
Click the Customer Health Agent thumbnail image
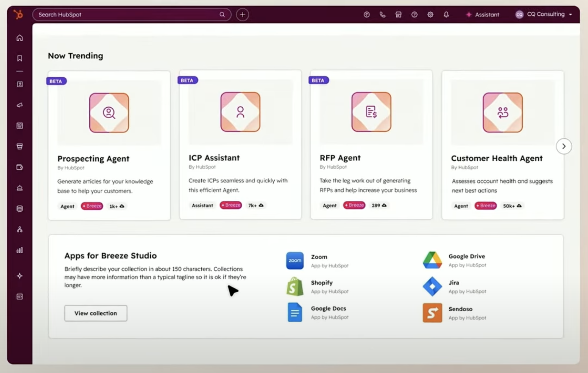tap(503, 112)
